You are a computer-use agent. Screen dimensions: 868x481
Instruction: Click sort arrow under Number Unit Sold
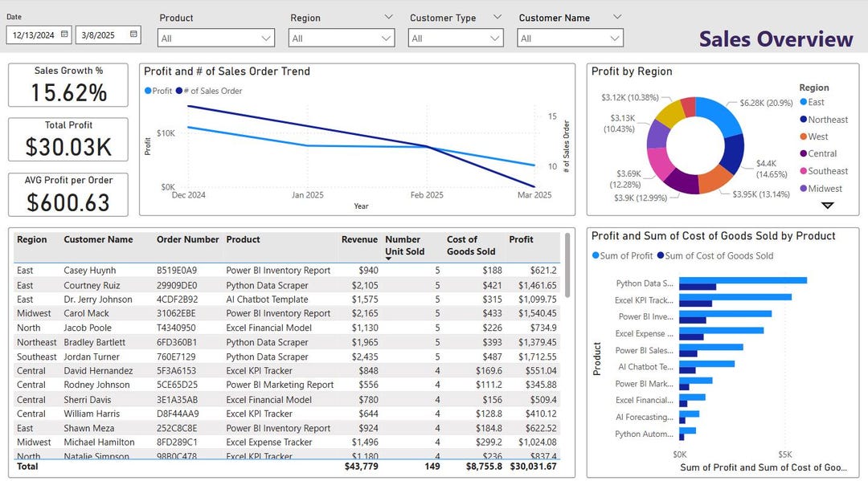coord(388,259)
